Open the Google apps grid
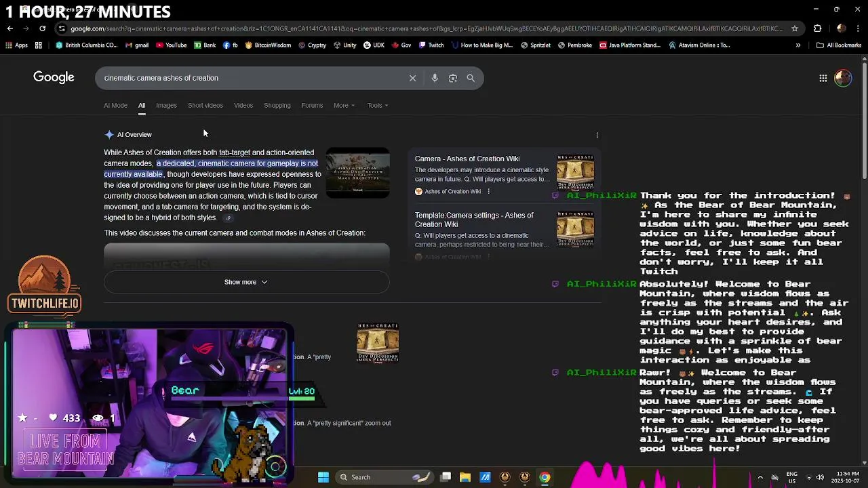Screen dimensions: 868x488 [823, 78]
